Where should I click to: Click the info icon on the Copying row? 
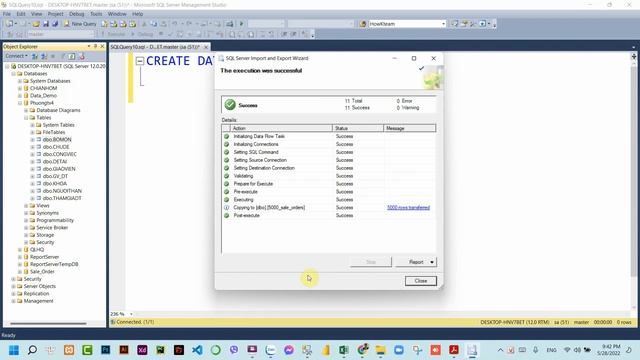[x=227, y=208]
